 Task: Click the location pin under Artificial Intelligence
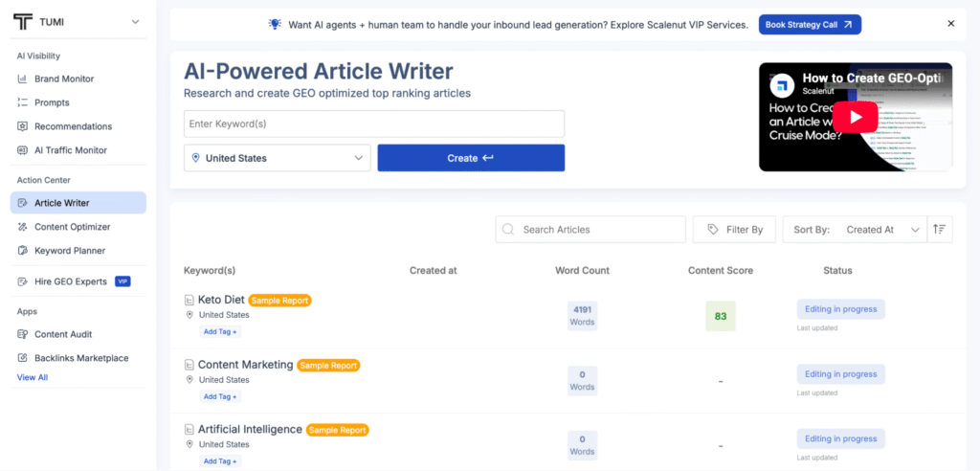190,445
